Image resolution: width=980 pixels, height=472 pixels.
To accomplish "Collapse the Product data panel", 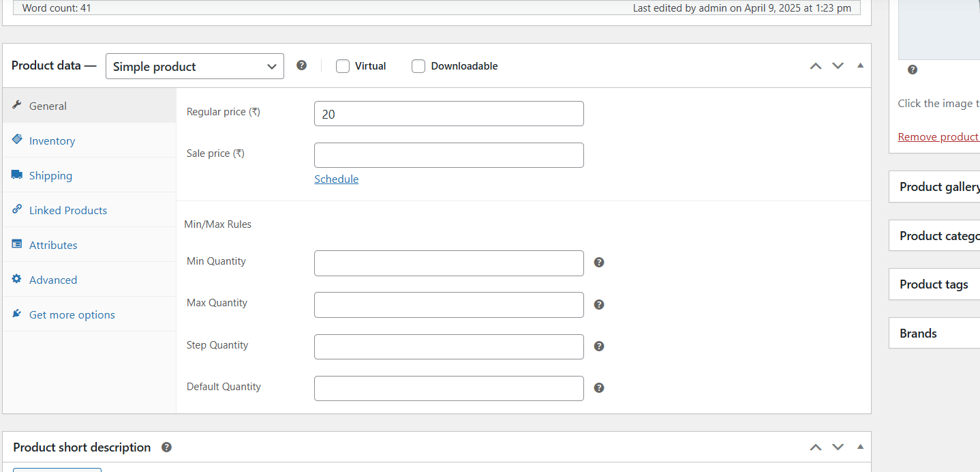I will (x=860, y=65).
